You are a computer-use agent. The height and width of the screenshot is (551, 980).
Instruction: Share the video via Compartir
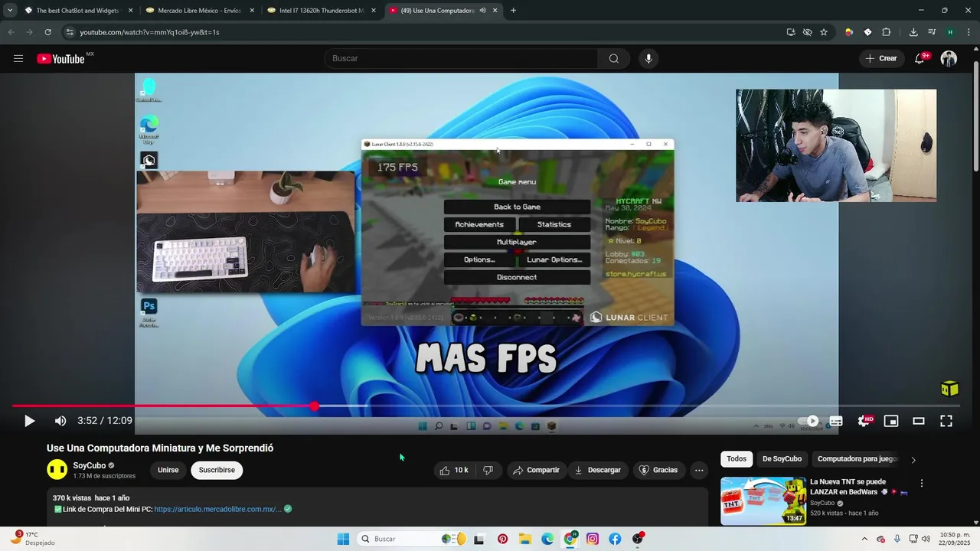coord(536,470)
